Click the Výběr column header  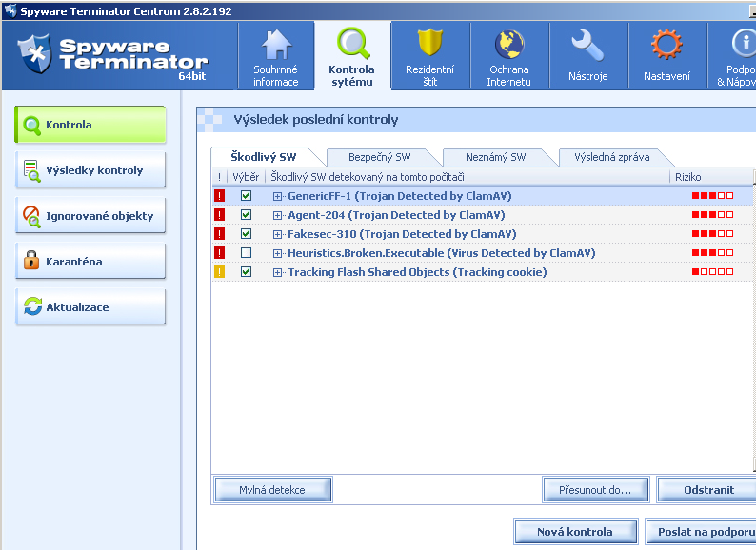[x=246, y=177]
